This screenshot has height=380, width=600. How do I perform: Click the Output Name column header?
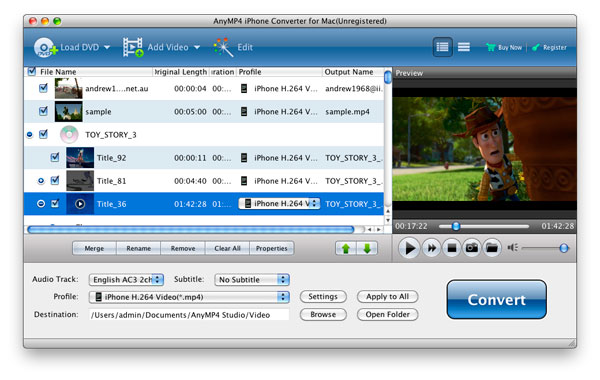click(x=349, y=72)
